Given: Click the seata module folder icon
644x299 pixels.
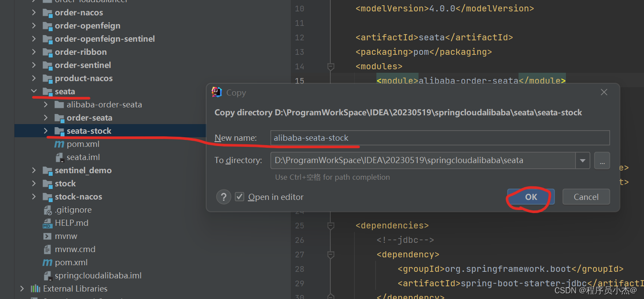Looking at the screenshot, I should [47, 92].
